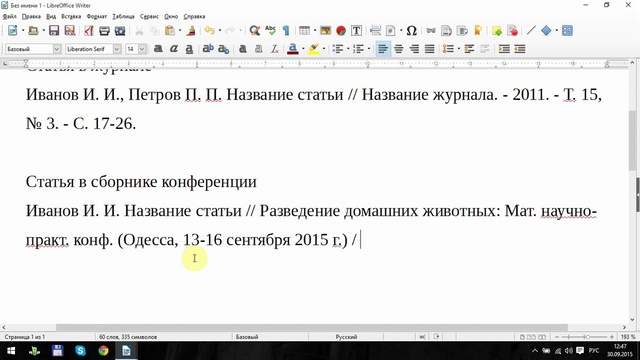Click the Paste clipboard icon
This screenshot has height=360, width=640.
click(170, 31)
